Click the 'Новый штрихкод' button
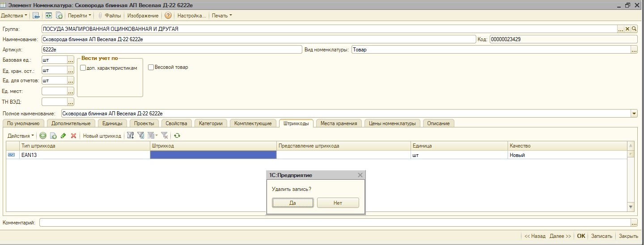This screenshot has width=644, height=245. (102, 136)
